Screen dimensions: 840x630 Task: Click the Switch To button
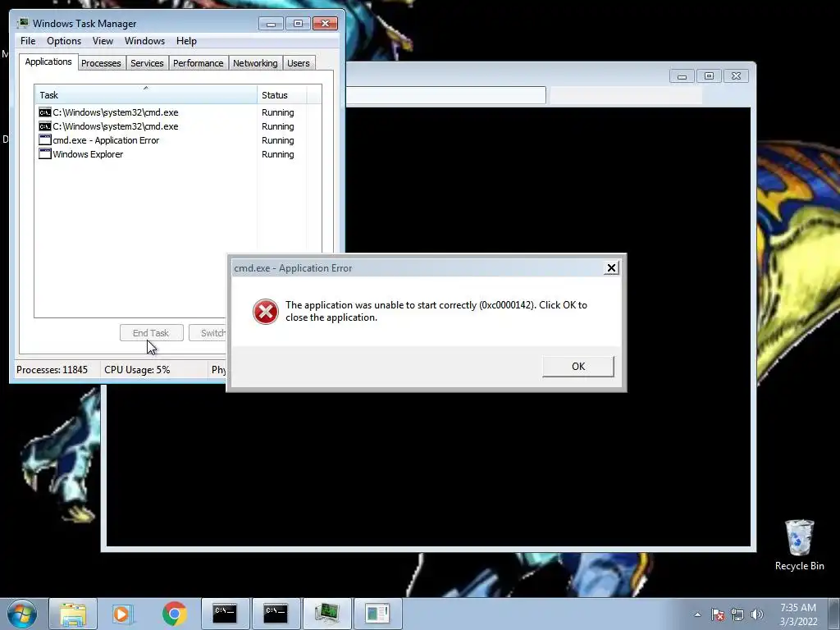[x=209, y=333]
